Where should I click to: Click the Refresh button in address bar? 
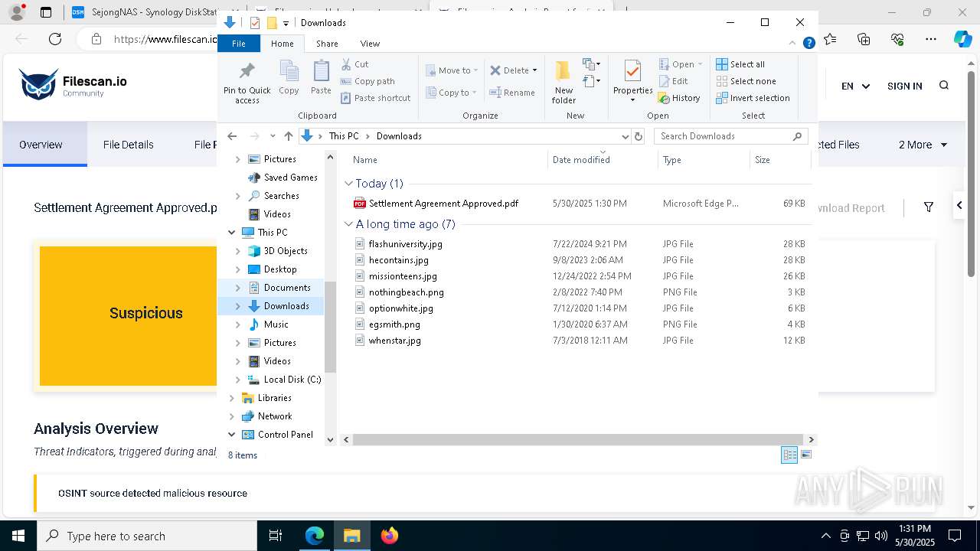639,136
